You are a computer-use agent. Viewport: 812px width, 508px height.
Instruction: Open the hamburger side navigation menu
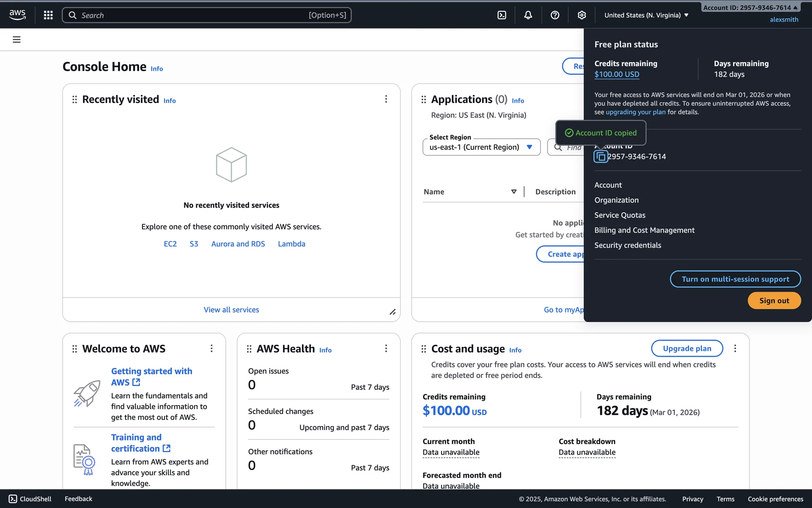(x=16, y=40)
